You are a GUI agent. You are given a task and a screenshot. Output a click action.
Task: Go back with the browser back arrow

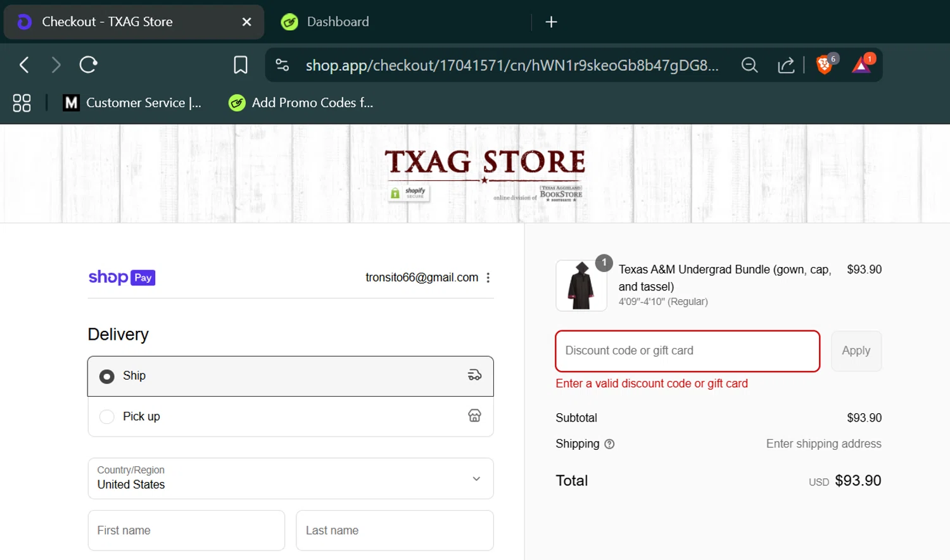(24, 65)
